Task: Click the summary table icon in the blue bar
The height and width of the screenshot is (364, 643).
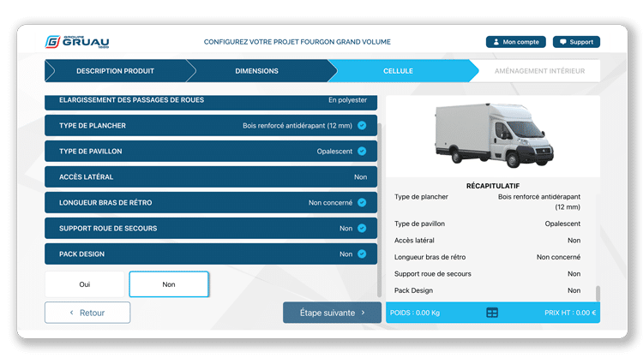Action: coord(492,313)
